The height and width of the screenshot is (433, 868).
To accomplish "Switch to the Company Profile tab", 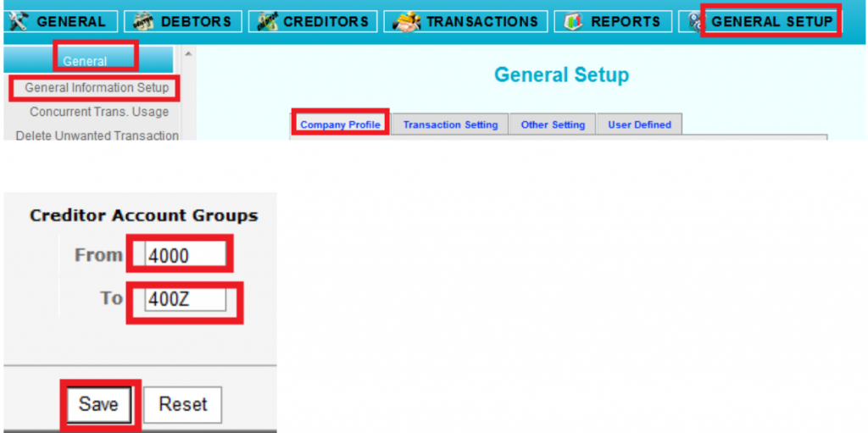I will tap(340, 125).
